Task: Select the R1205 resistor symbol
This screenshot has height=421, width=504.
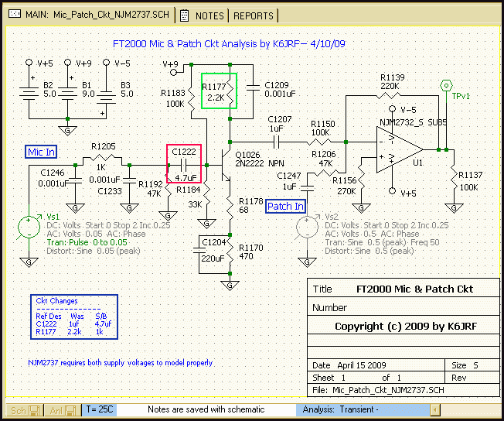Action: point(102,158)
